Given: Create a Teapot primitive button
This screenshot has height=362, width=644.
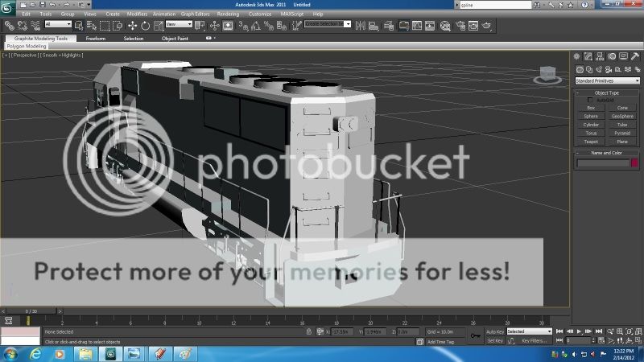Looking at the screenshot, I should (x=591, y=142).
